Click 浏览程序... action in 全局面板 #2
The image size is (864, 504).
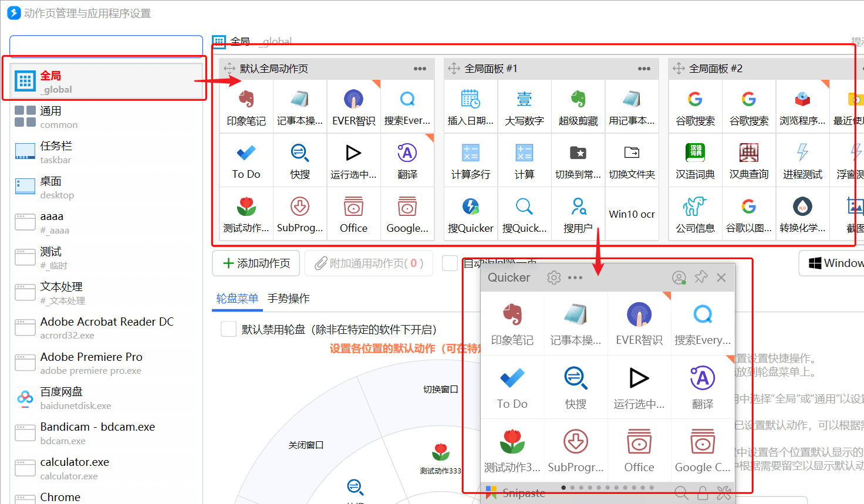coord(802,107)
